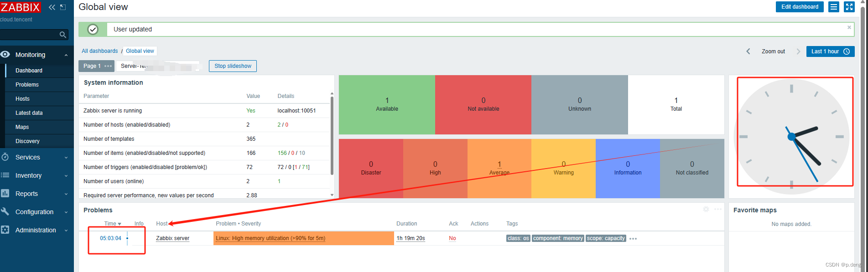Click the Zoom out button
The image size is (868, 272).
coord(773,51)
